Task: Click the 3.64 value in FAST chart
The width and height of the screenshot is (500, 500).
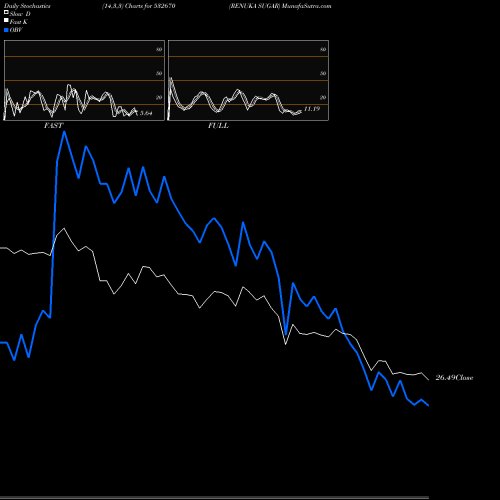Action: (146, 113)
